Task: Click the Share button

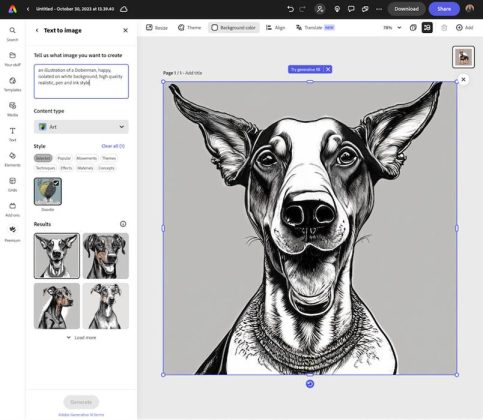Action: coord(444,9)
